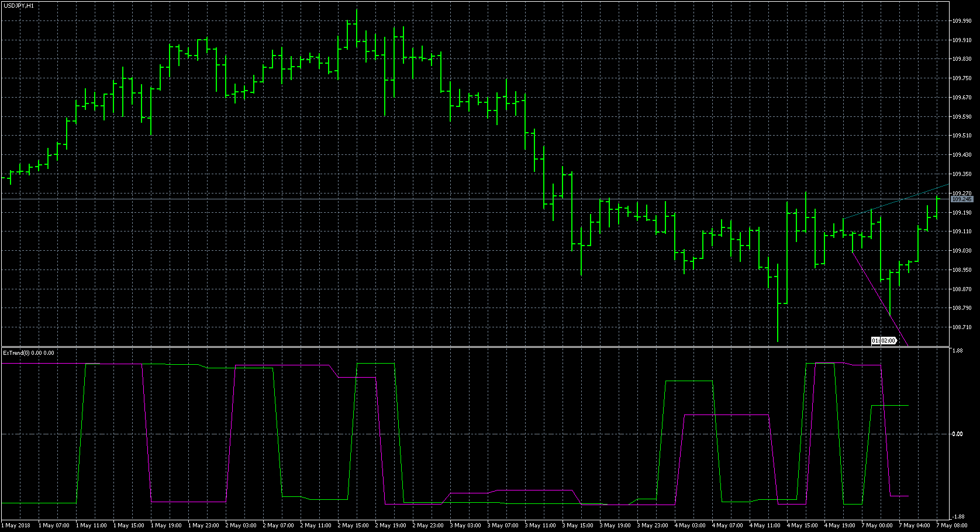Click the 109.990 price axis label

tap(962, 21)
